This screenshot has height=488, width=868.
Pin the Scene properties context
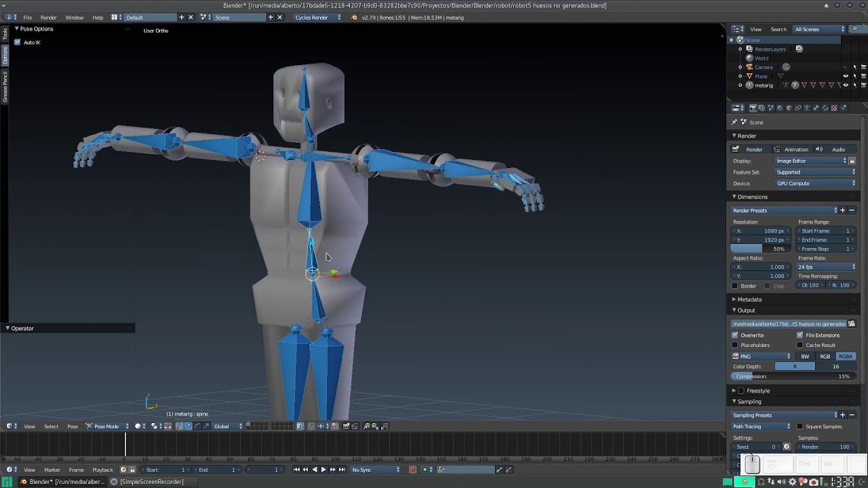point(734,122)
